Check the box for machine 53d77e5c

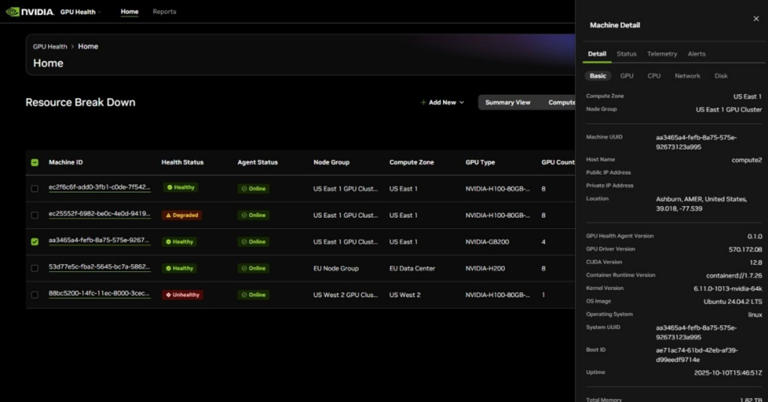coord(35,268)
